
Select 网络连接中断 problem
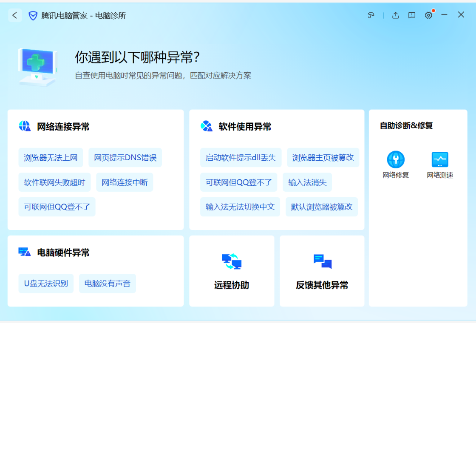125,182
